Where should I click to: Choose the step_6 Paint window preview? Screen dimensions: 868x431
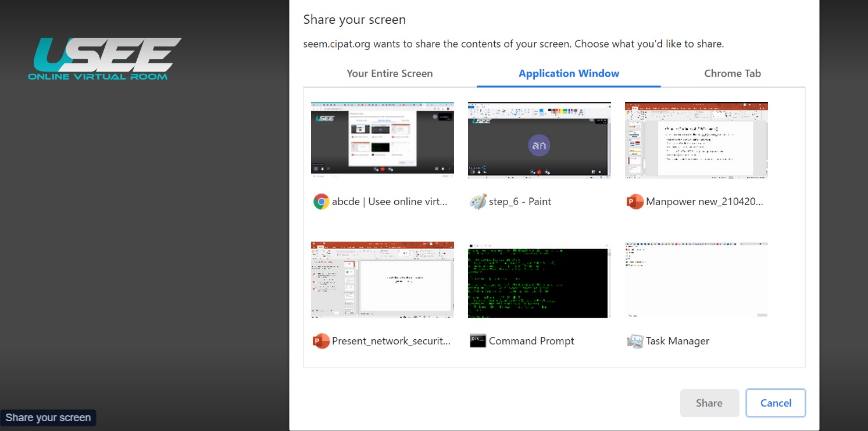[540, 139]
